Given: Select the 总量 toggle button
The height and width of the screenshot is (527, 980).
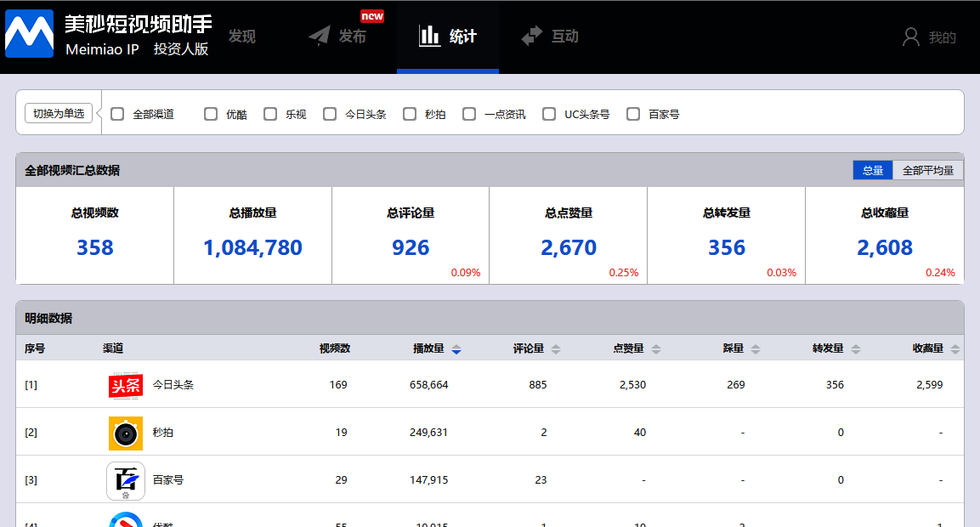Looking at the screenshot, I should tap(873, 170).
